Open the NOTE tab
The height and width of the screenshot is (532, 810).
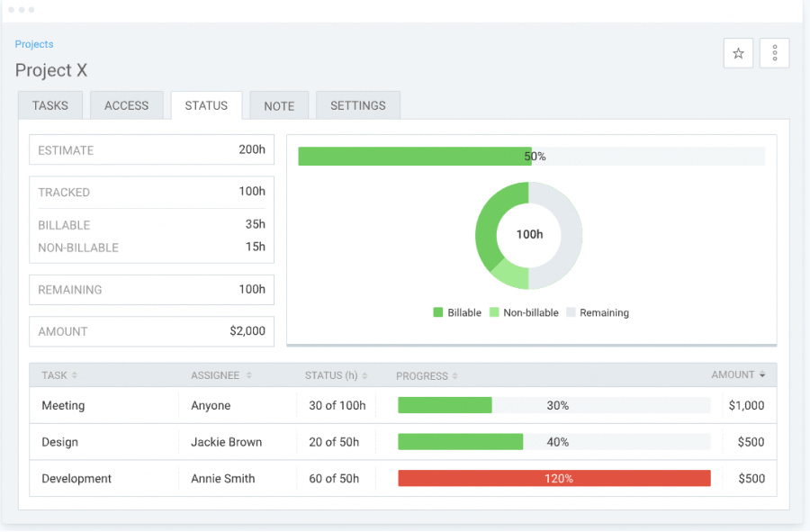tap(279, 106)
